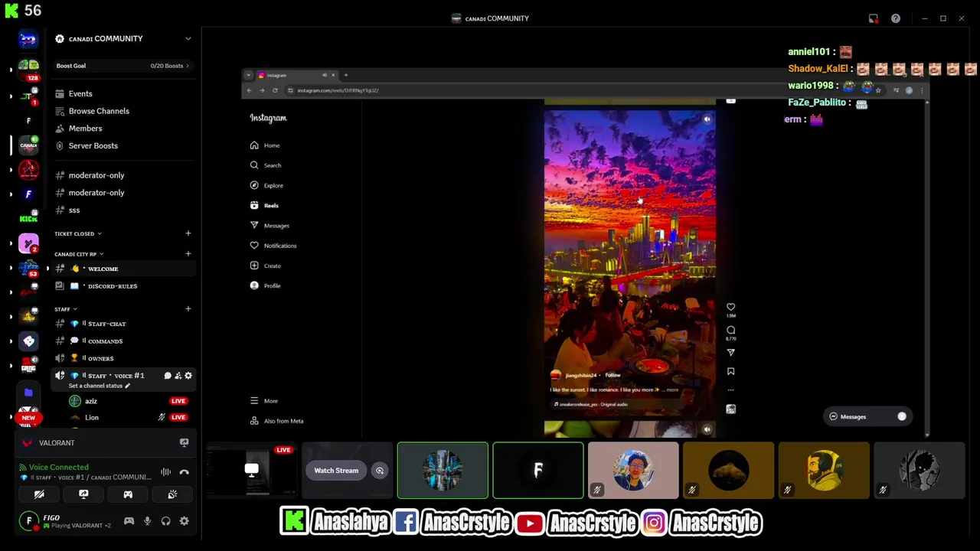Open FIGO user avatar
This screenshot has width=980, height=551.
click(29, 521)
